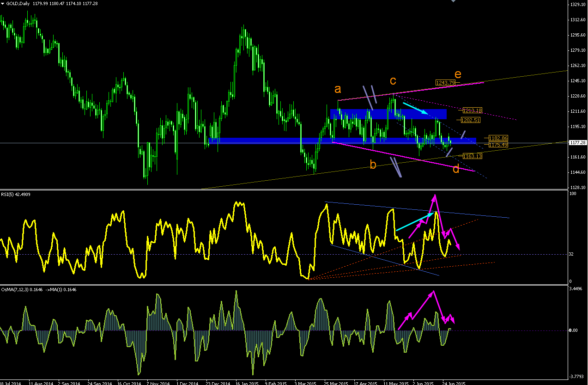Select the long lower blue support rectangle
588x385 pixels.
click(x=342, y=141)
